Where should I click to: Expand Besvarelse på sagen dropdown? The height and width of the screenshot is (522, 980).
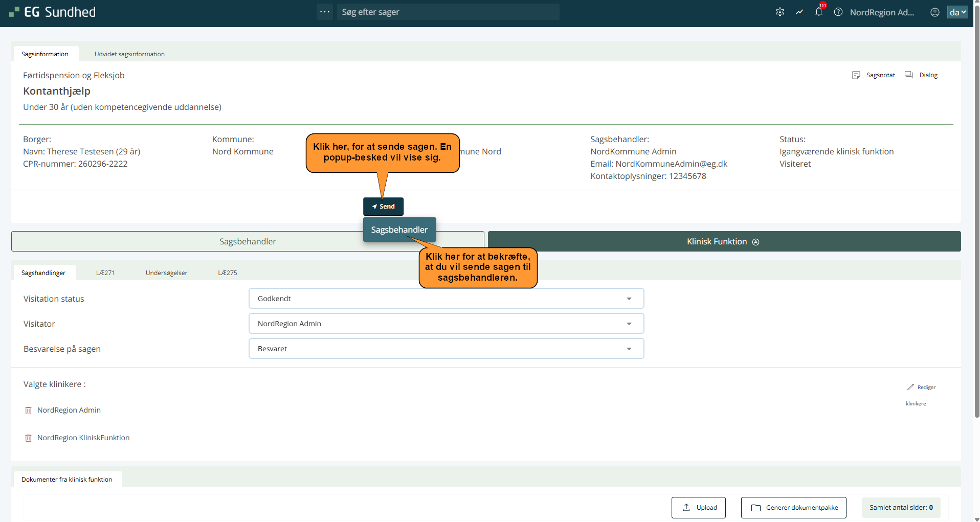coord(629,349)
